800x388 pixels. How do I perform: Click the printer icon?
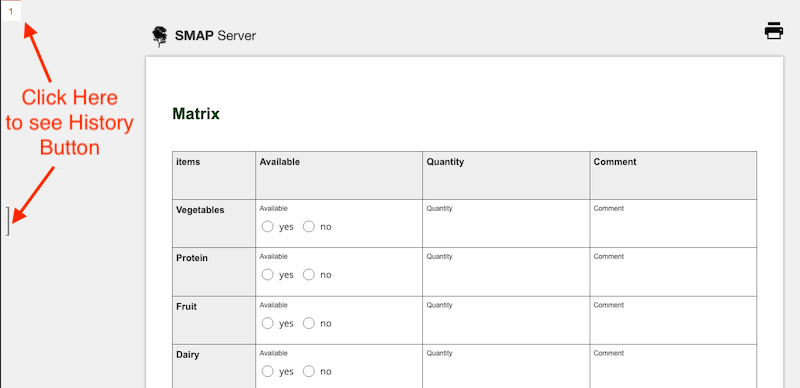(773, 31)
